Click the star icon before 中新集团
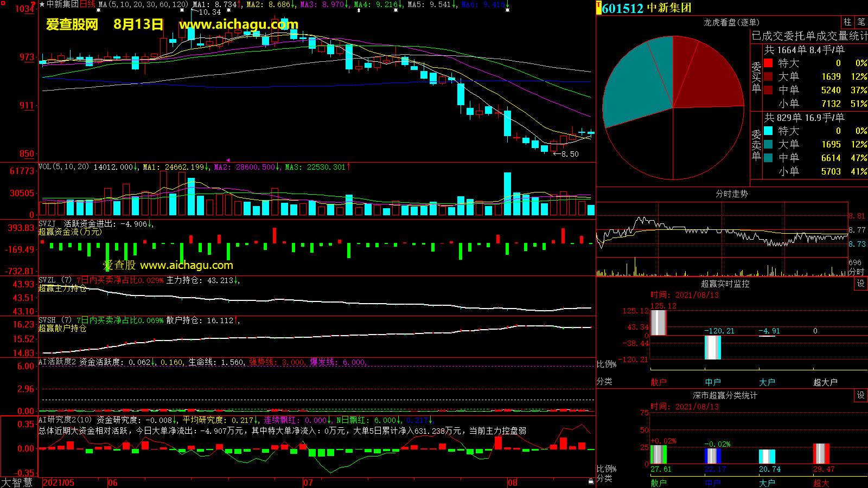 (42, 4)
